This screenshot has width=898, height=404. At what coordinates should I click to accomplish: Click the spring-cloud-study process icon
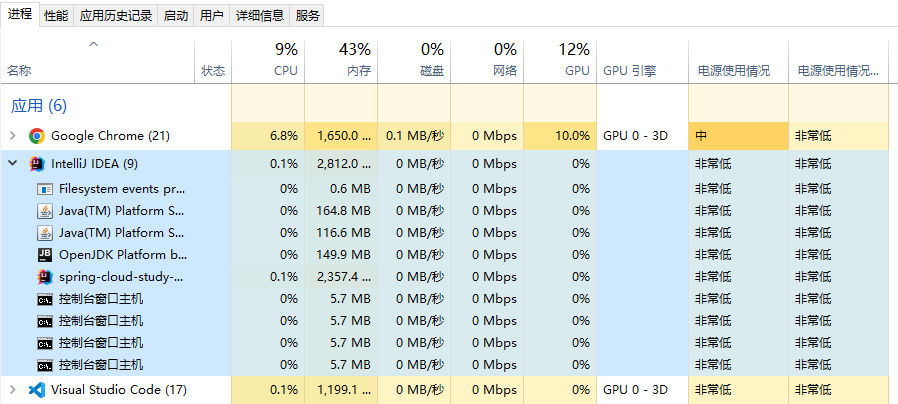click(45, 276)
